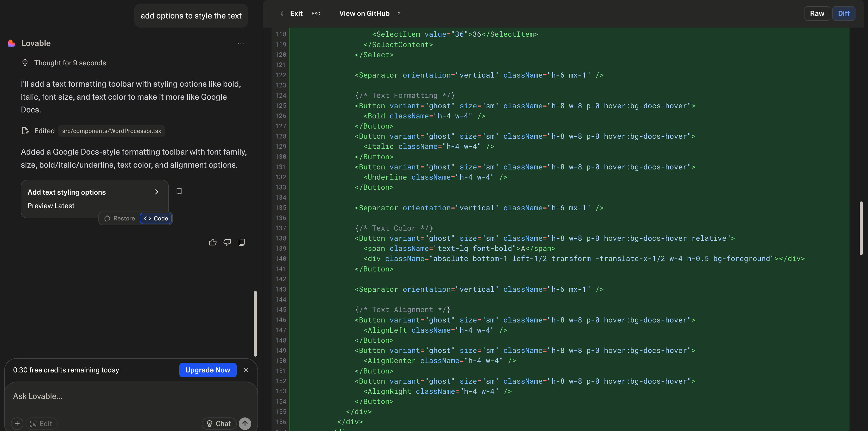Click the Underline className code line

coord(435,177)
